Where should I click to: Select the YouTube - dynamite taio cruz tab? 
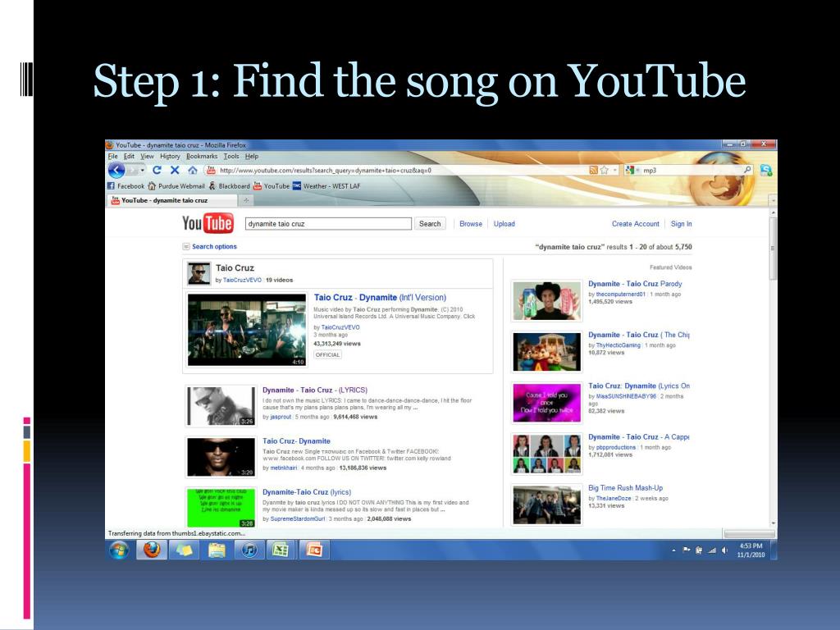click(171, 200)
